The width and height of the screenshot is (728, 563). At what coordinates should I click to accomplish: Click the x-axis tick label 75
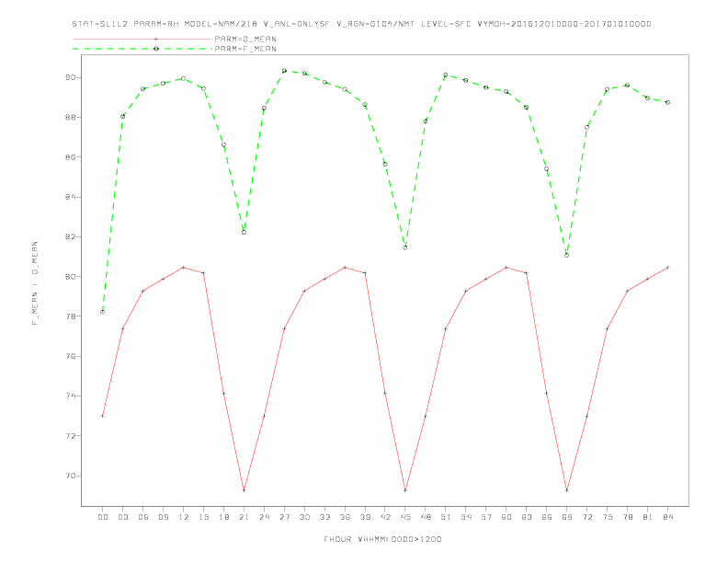[608, 517]
